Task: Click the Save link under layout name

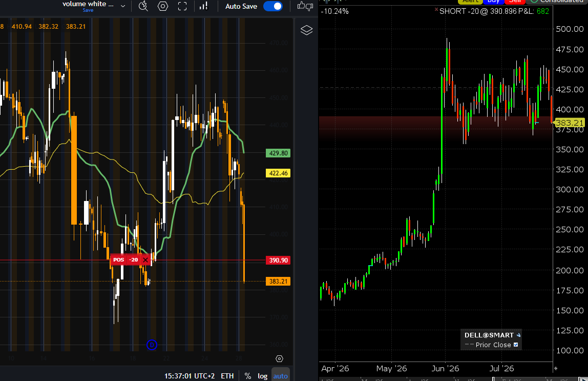Action: (x=88, y=10)
